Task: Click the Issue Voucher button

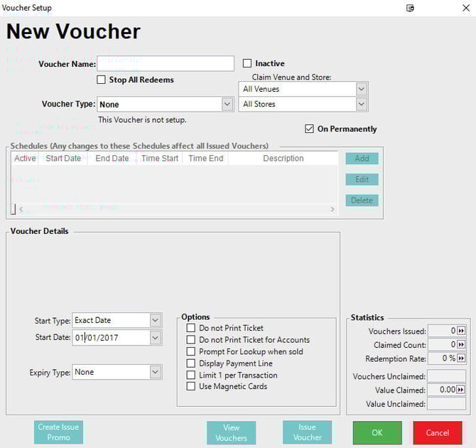Action: [307, 432]
